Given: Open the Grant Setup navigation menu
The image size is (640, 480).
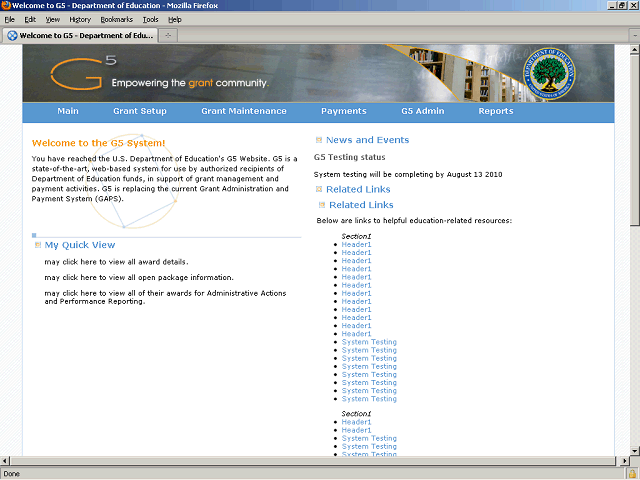Looking at the screenshot, I should coord(140,111).
